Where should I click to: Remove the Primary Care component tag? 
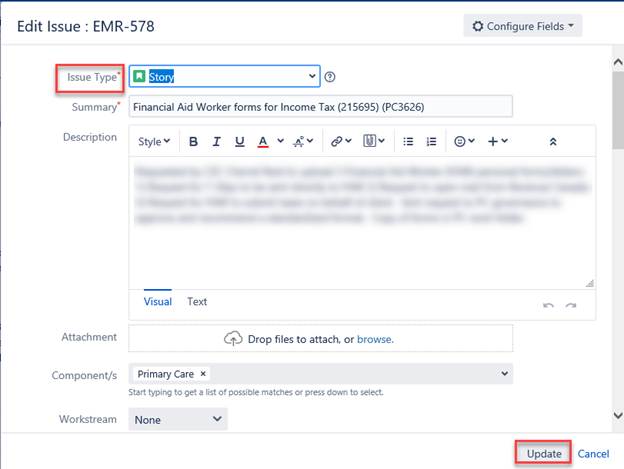click(203, 374)
